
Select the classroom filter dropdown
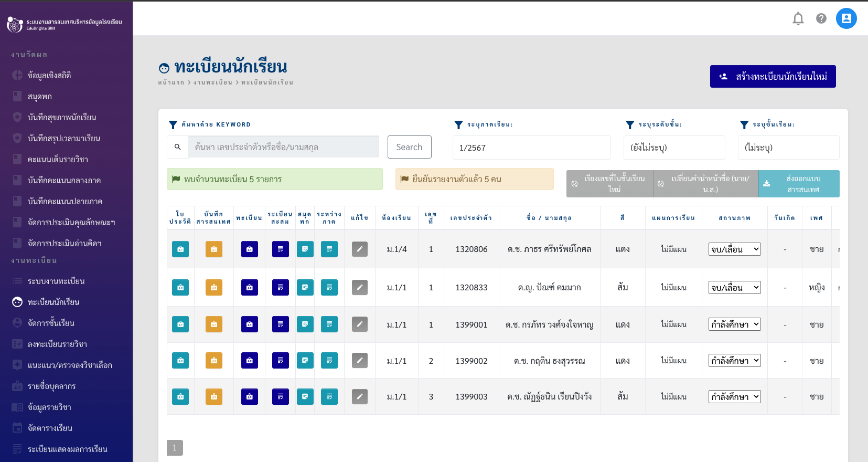click(x=788, y=148)
